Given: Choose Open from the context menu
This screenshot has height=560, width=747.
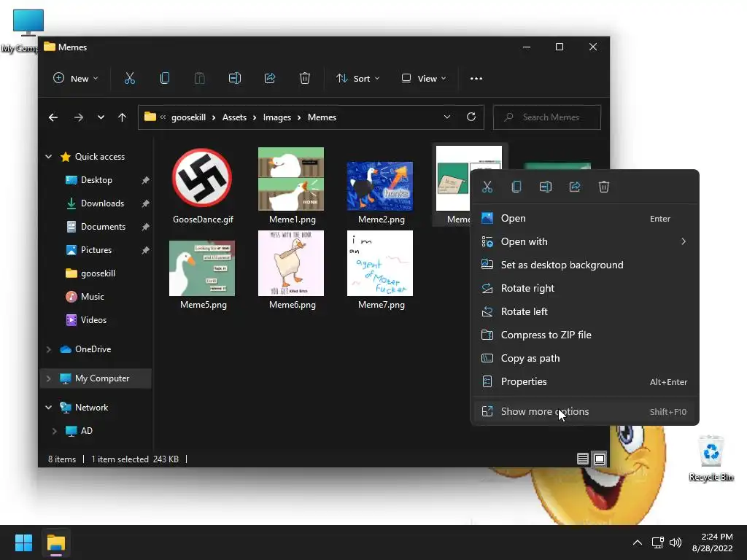Looking at the screenshot, I should point(584,218).
